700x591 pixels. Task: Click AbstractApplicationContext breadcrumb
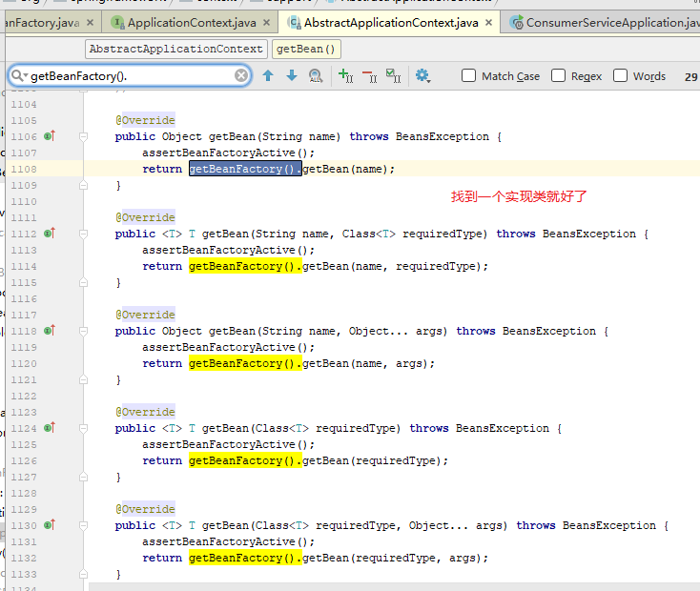pyautogui.click(x=176, y=49)
